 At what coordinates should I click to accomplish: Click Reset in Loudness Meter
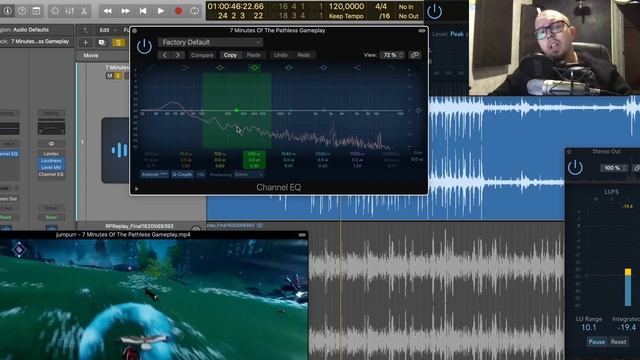(618, 342)
